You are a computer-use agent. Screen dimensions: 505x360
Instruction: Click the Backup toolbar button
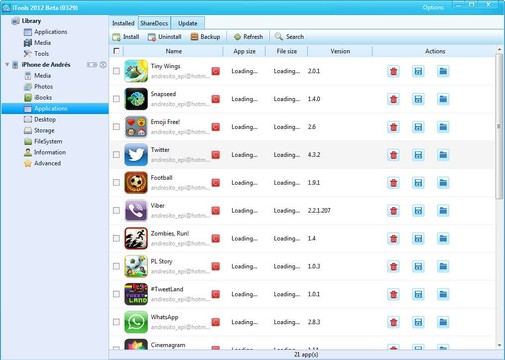pyautogui.click(x=205, y=37)
